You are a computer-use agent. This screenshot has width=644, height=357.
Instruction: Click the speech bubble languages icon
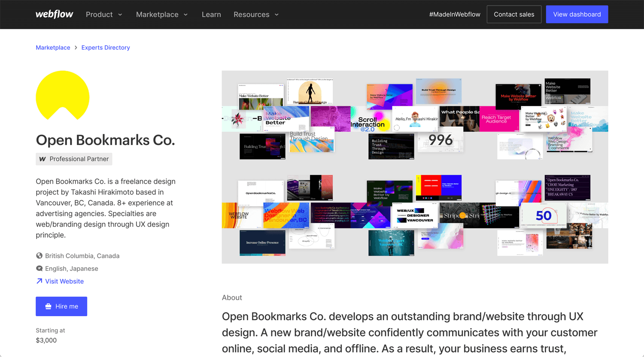[39, 269]
